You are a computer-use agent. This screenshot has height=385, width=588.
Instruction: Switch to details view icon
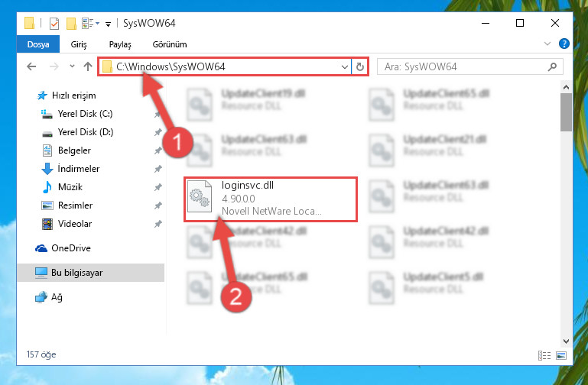pos(544,356)
